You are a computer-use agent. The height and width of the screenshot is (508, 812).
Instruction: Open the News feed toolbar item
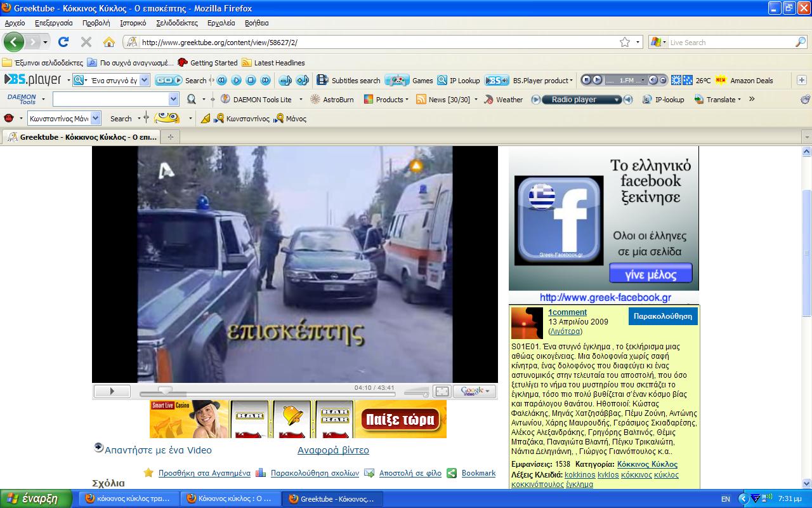pos(443,100)
